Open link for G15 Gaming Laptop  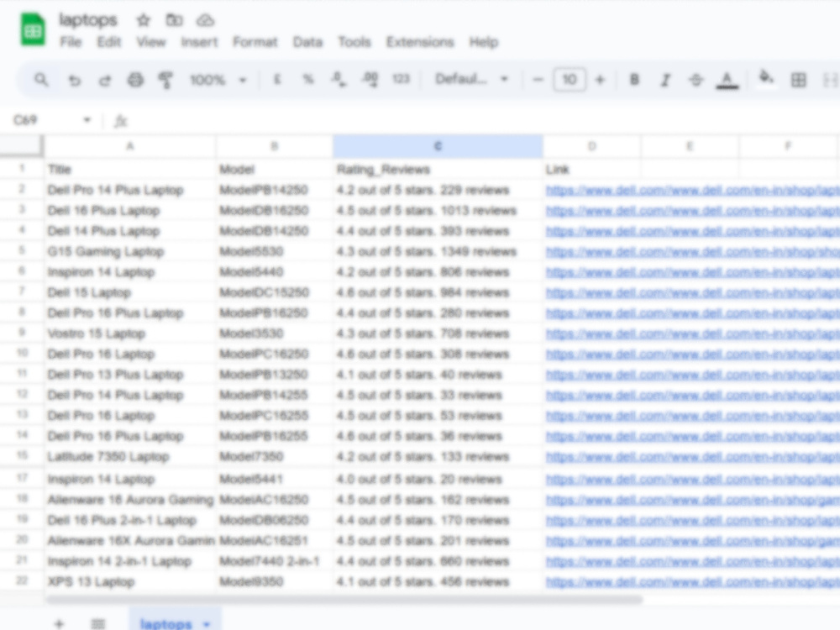692,251
